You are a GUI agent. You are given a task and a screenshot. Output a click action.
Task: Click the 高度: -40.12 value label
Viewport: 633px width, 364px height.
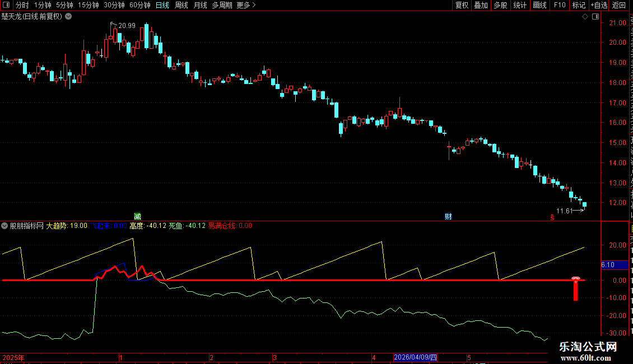[148, 226]
